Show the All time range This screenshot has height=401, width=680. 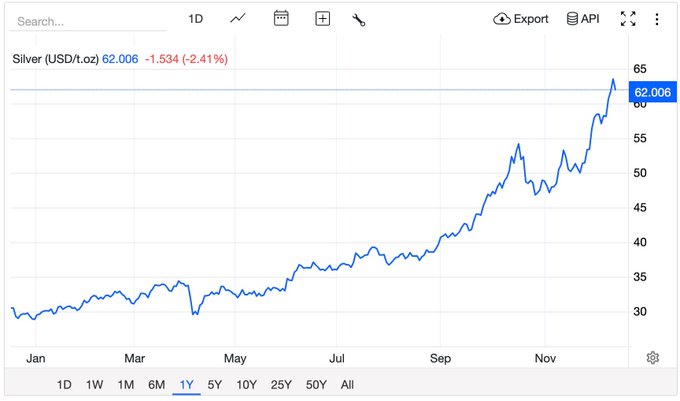click(x=347, y=384)
